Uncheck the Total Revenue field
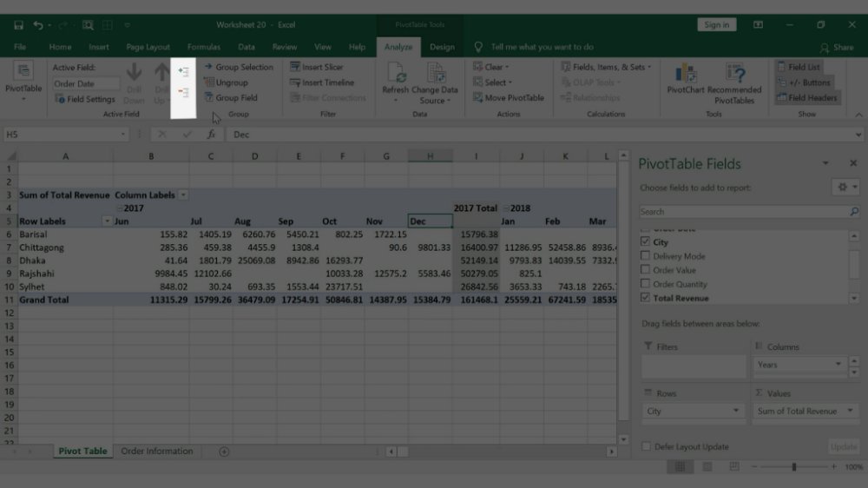Viewport: 868px width, 488px height. [645, 298]
